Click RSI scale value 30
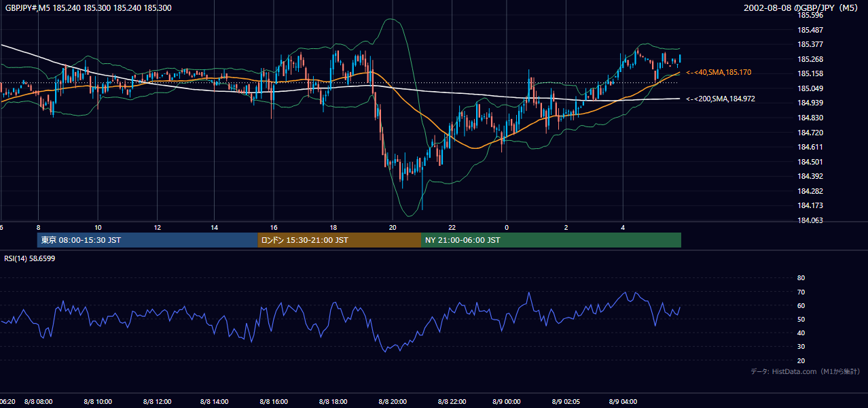This screenshot has width=868, height=408. (801, 347)
